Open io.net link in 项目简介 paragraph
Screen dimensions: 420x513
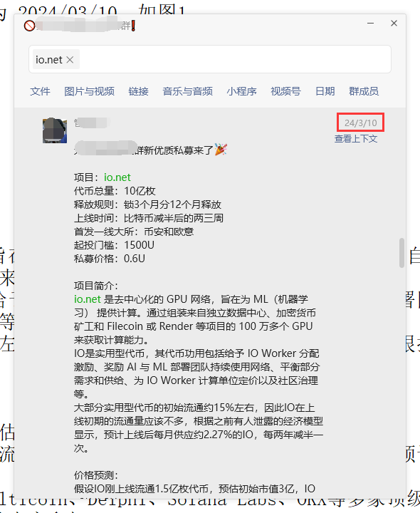(x=88, y=299)
